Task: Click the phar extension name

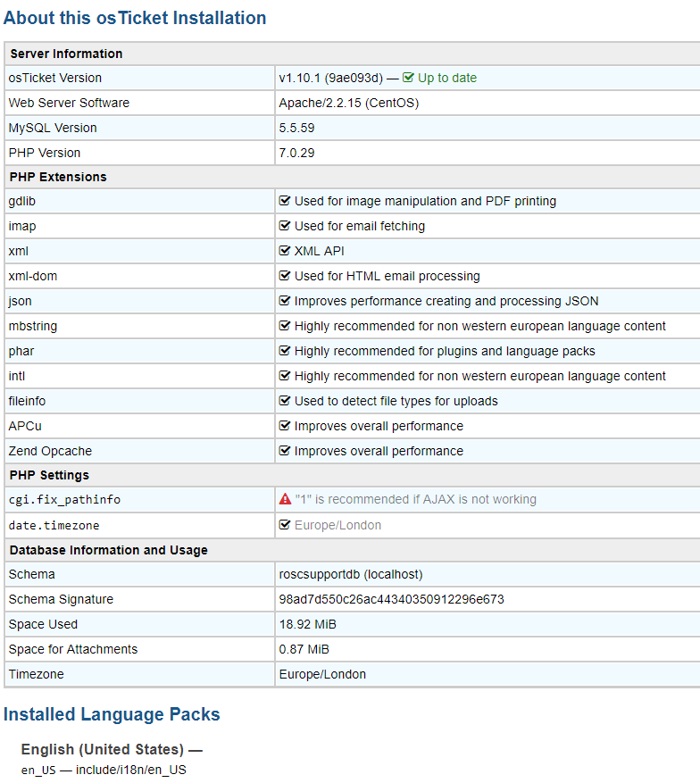Action: (x=21, y=351)
